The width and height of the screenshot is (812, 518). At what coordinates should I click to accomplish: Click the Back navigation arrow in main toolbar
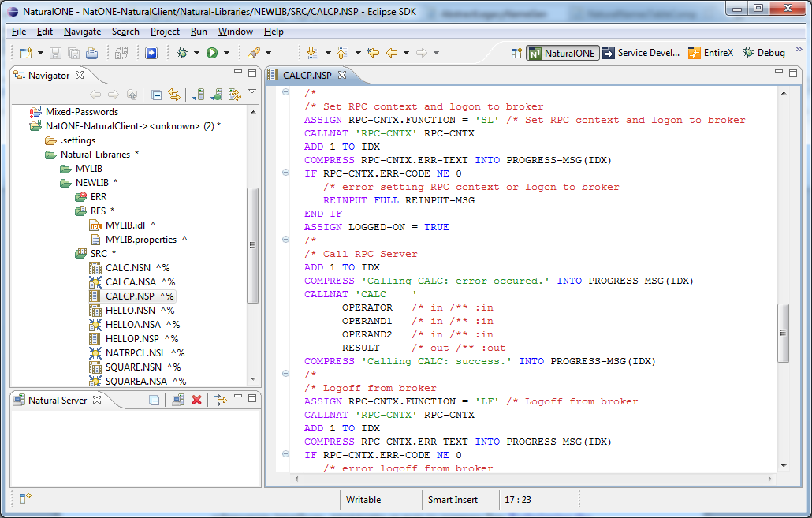tap(392, 53)
